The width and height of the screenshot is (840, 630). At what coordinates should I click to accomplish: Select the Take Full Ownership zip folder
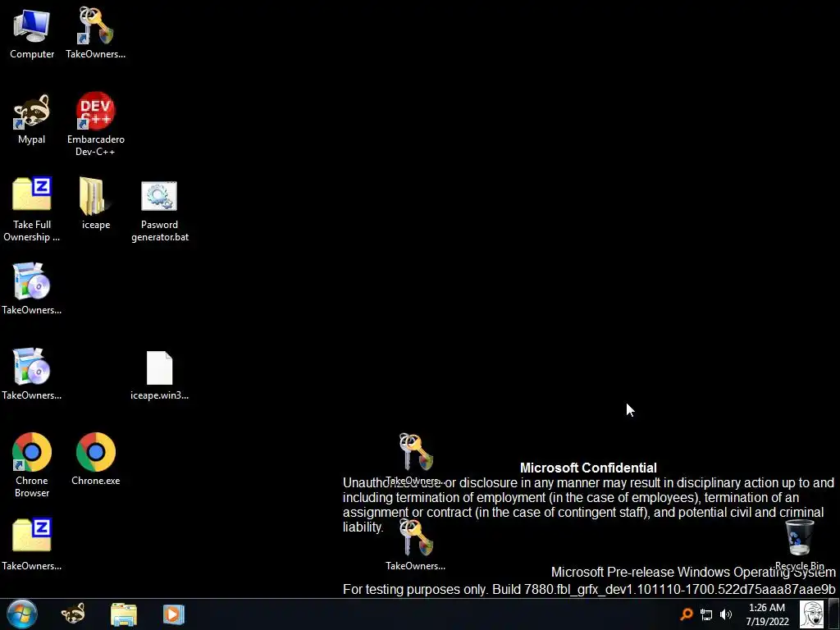[x=32, y=209]
